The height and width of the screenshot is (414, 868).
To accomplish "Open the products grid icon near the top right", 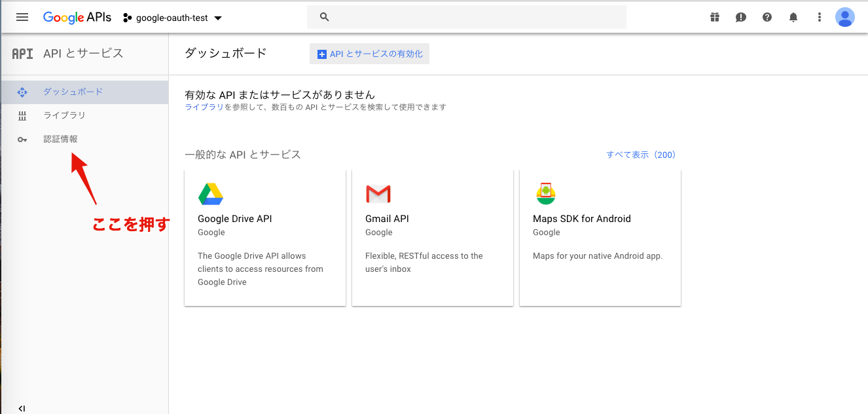I will pyautogui.click(x=714, y=17).
